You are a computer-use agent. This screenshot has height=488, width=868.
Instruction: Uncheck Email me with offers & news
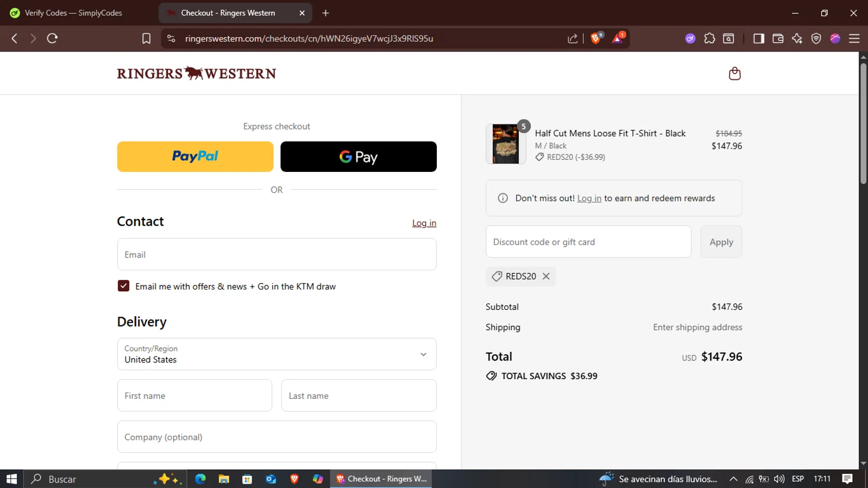click(x=123, y=286)
